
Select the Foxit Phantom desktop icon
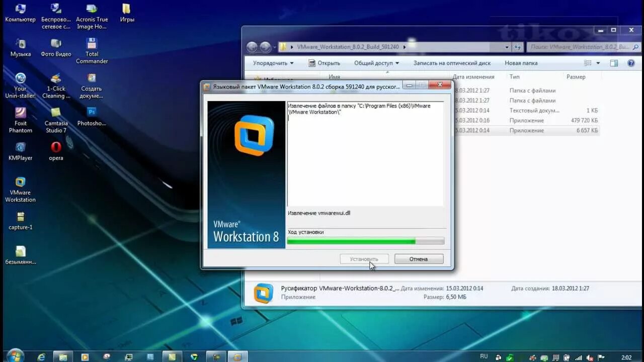(x=20, y=120)
